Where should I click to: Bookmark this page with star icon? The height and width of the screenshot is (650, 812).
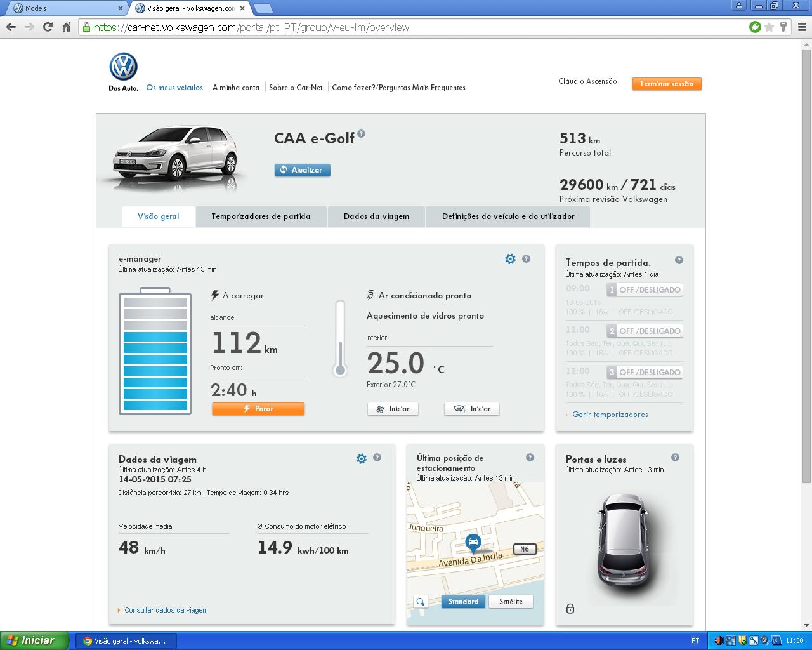[769, 27]
